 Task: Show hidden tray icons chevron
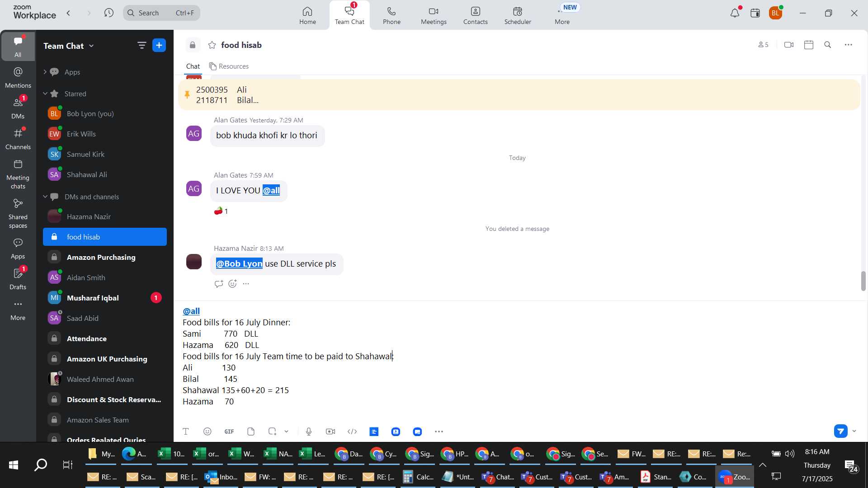[x=763, y=465]
